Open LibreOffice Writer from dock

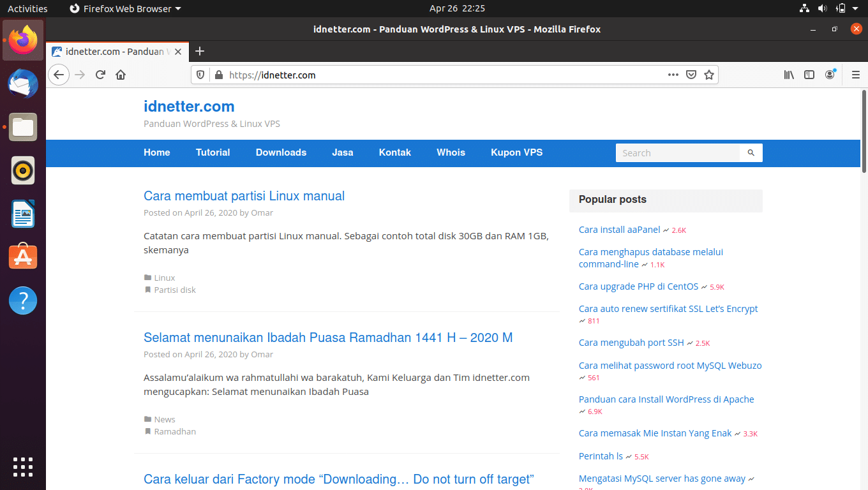point(23,214)
